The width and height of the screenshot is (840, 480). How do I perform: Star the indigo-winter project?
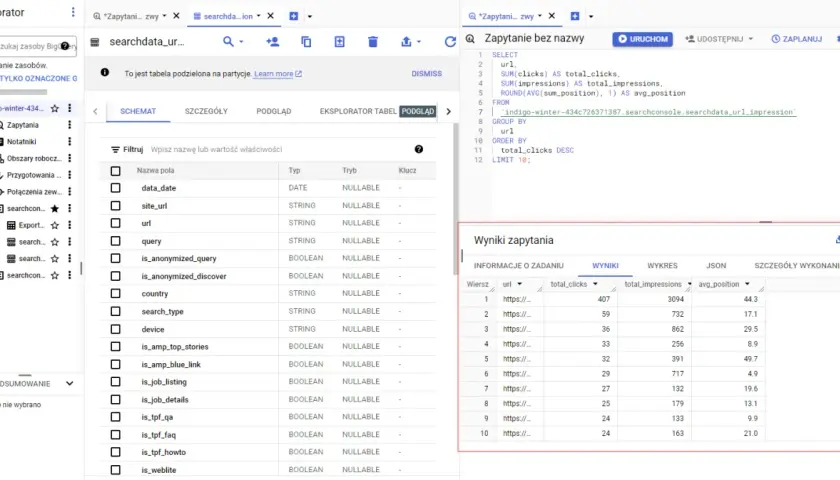[55, 108]
